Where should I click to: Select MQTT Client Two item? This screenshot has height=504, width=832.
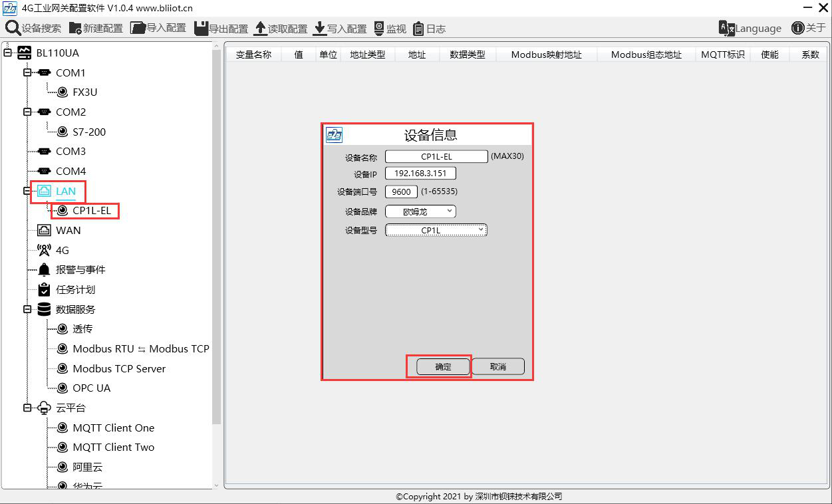(114, 447)
